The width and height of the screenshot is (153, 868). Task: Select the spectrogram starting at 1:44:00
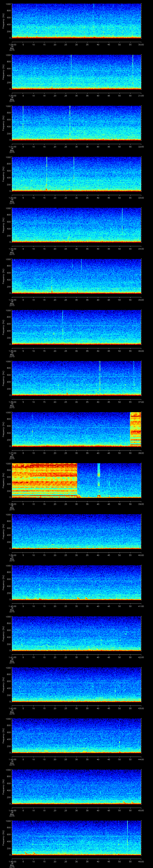tap(76, 787)
